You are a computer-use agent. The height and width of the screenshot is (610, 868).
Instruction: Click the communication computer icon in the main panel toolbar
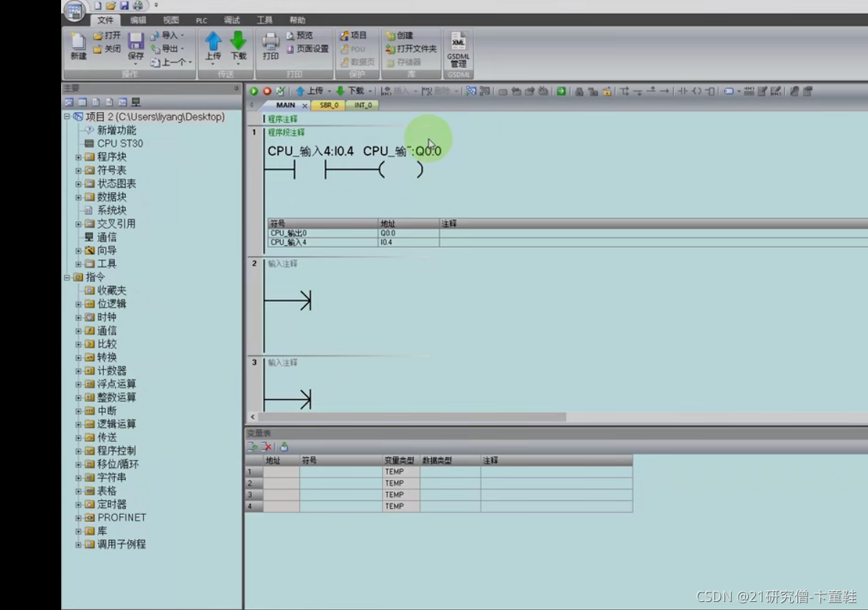click(x=135, y=103)
